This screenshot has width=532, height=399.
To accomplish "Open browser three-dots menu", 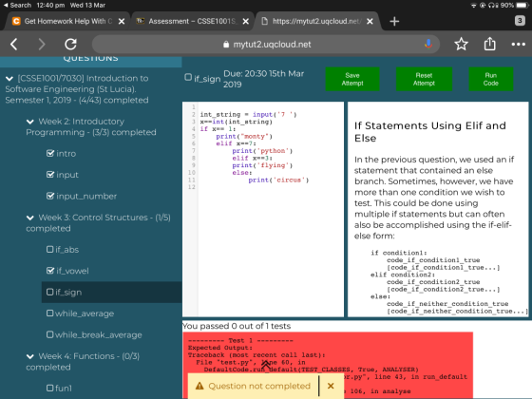I will [518, 44].
